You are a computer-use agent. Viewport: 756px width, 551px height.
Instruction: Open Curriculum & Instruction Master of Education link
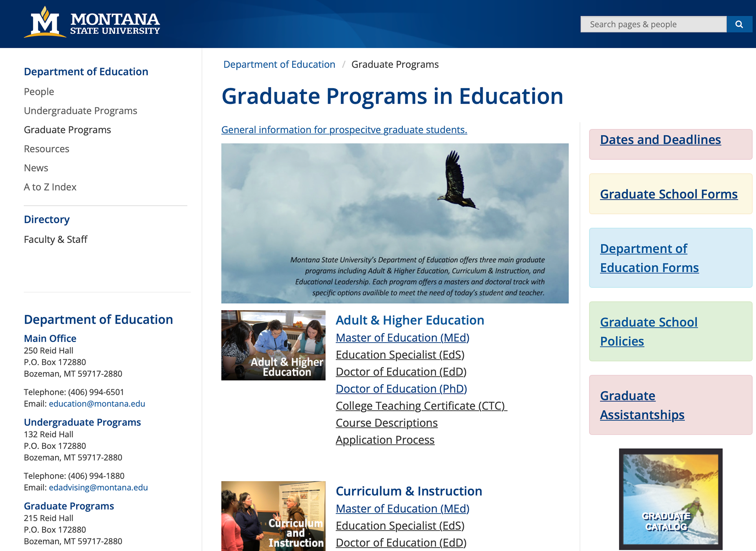click(402, 509)
